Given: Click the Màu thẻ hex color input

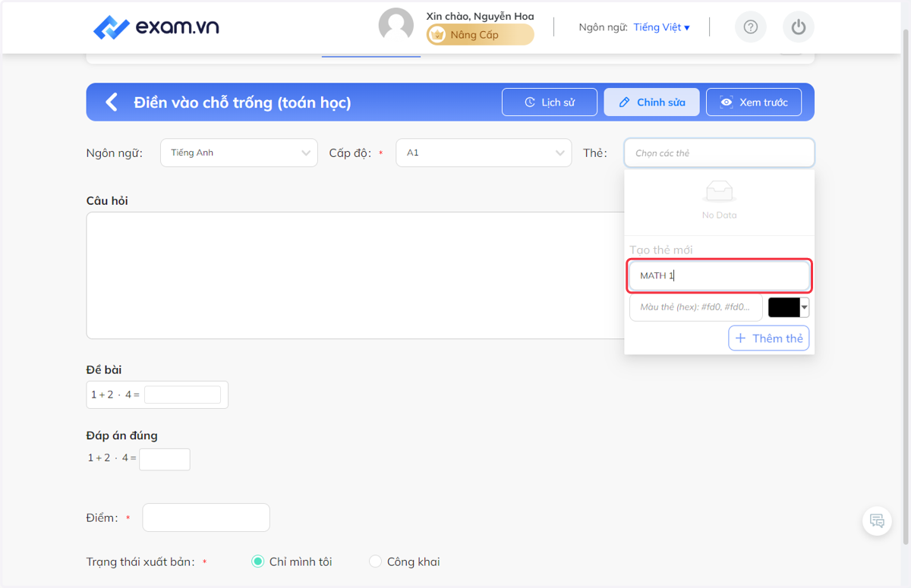Looking at the screenshot, I should pos(696,307).
